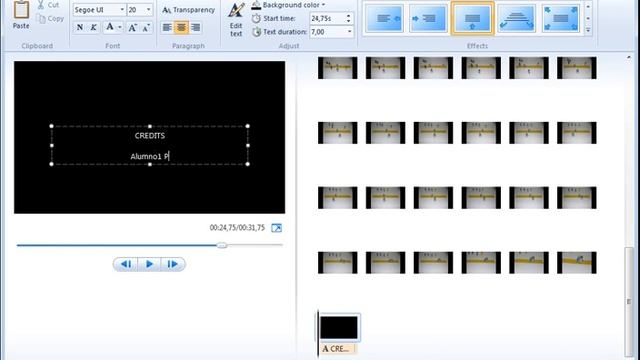Select the black credits clip thumbnail
This screenshot has width=640, height=360.
pyautogui.click(x=339, y=327)
